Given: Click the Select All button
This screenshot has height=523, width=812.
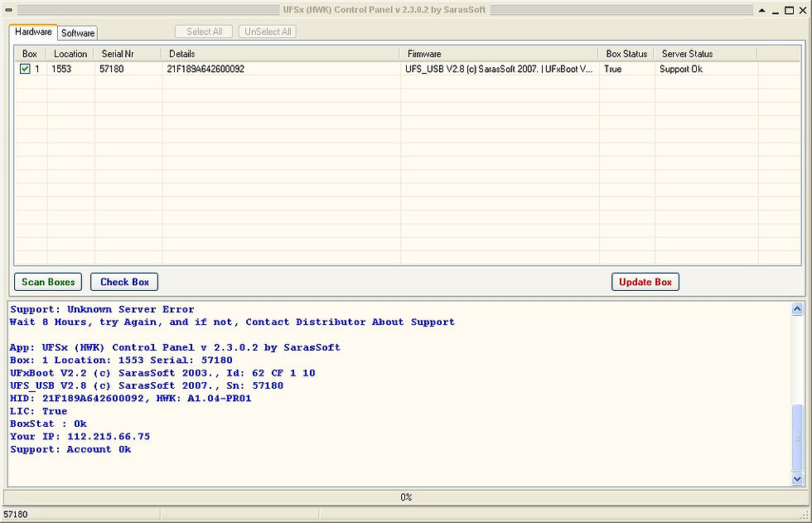Looking at the screenshot, I should pyautogui.click(x=204, y=31).
